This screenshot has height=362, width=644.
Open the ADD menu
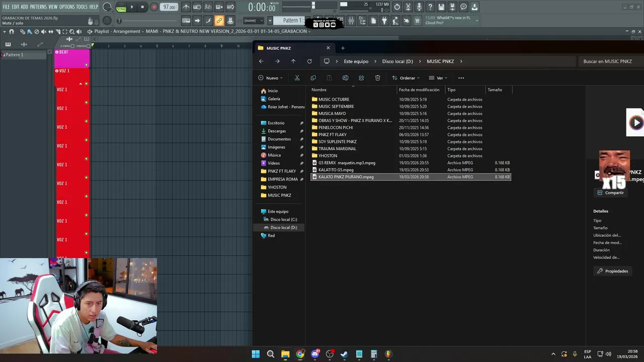[x=24, y=7]
